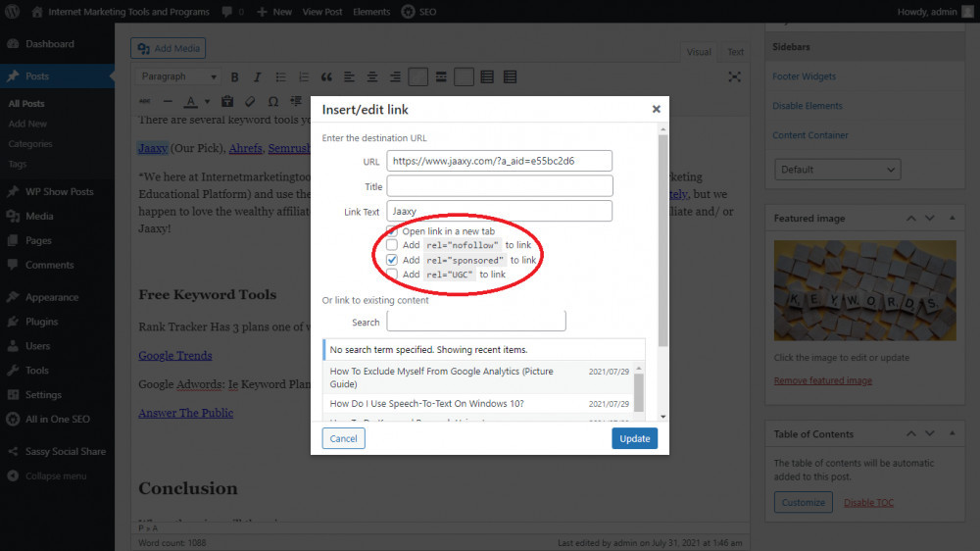Screen dimensions: 980x551
Task: Enter distraction-free fullscreen mode
Action: tap(734, 76)
